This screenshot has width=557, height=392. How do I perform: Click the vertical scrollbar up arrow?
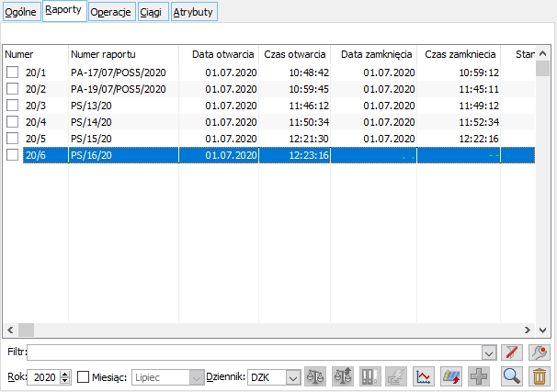point(542,53)
